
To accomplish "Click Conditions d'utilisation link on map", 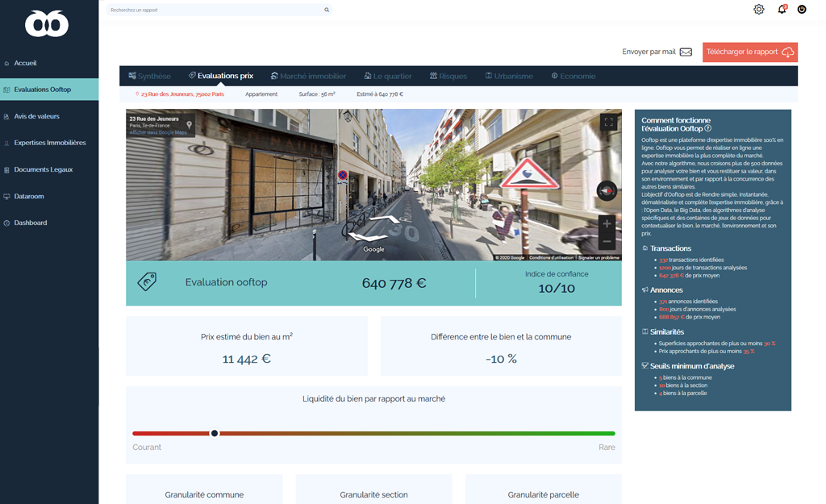I will click(551, 257).
